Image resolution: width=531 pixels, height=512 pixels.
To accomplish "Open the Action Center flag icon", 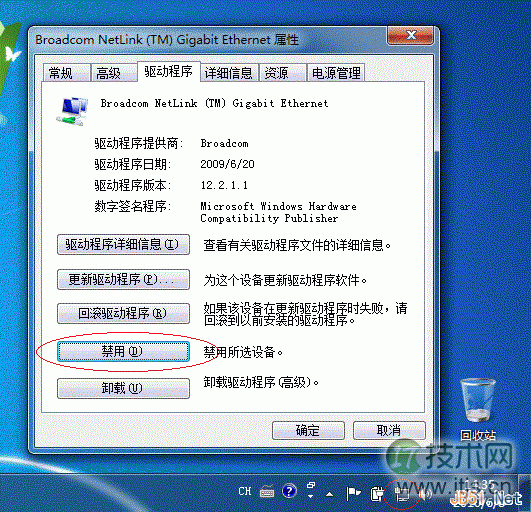I will tap(353, 493).
